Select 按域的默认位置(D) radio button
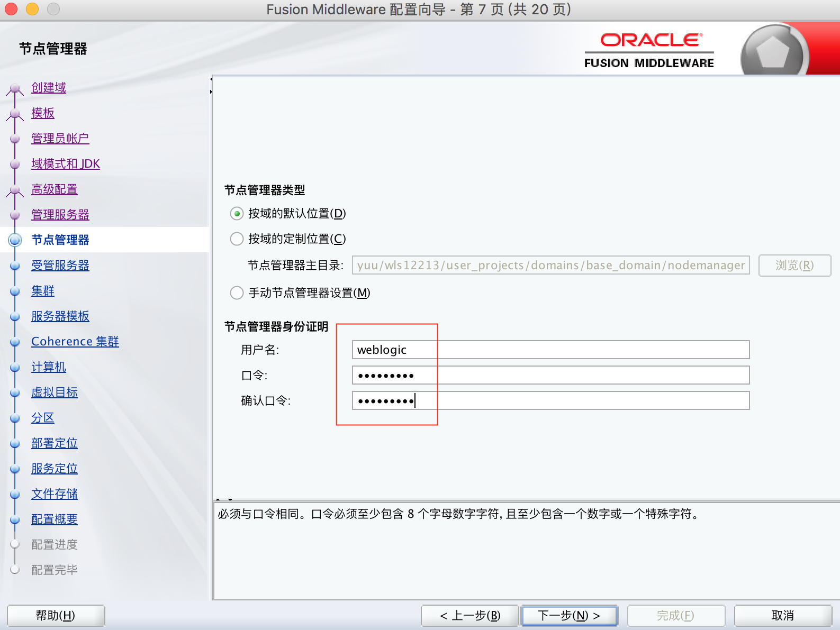Viewport: 840px width, 630px height. 237,214
